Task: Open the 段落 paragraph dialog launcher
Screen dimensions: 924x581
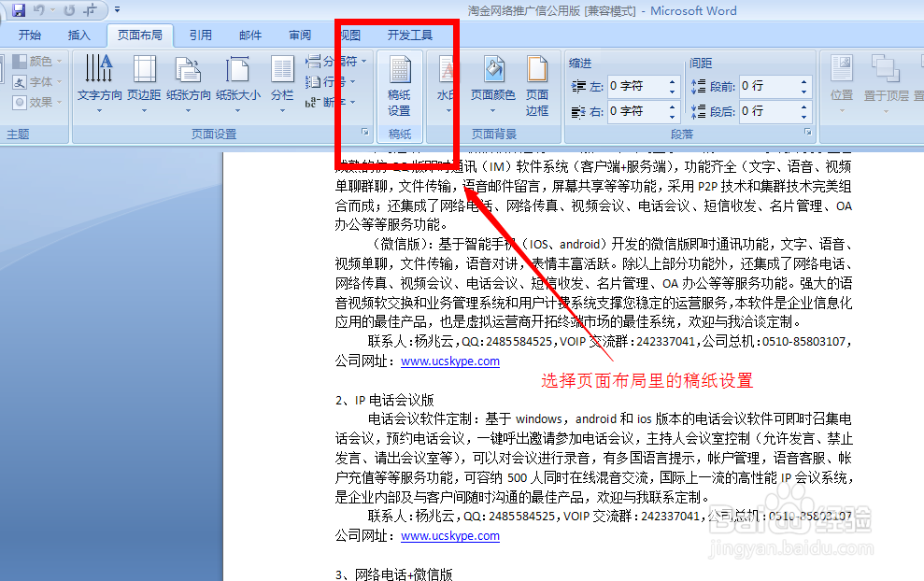Action: click(808, 133)
